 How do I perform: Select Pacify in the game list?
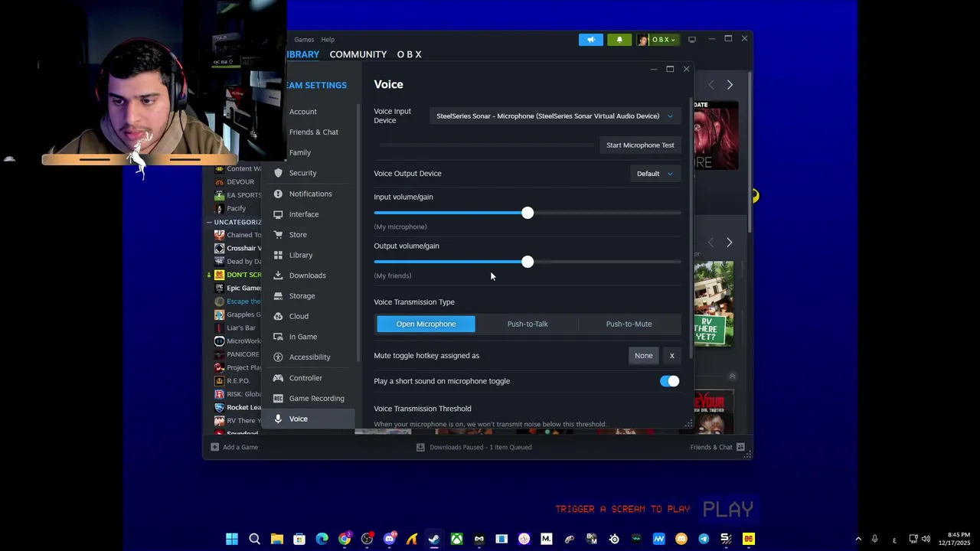coord(236,208)
